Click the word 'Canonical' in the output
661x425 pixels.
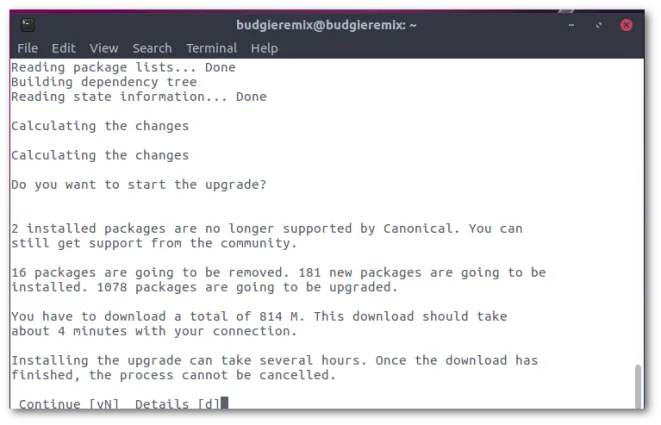(x=417, y=229)
